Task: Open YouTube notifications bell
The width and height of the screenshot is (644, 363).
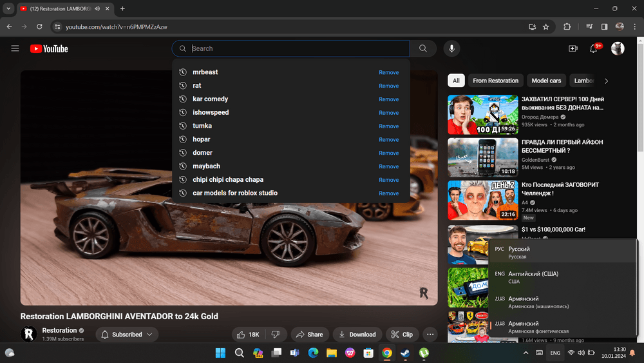Action: pyautogui.click(x=594, y=48)
